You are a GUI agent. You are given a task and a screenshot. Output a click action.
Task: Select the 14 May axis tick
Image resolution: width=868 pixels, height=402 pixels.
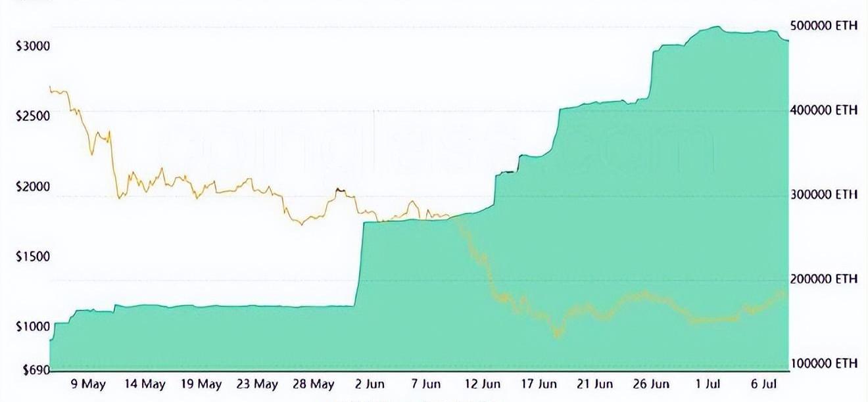coord(145,384)
